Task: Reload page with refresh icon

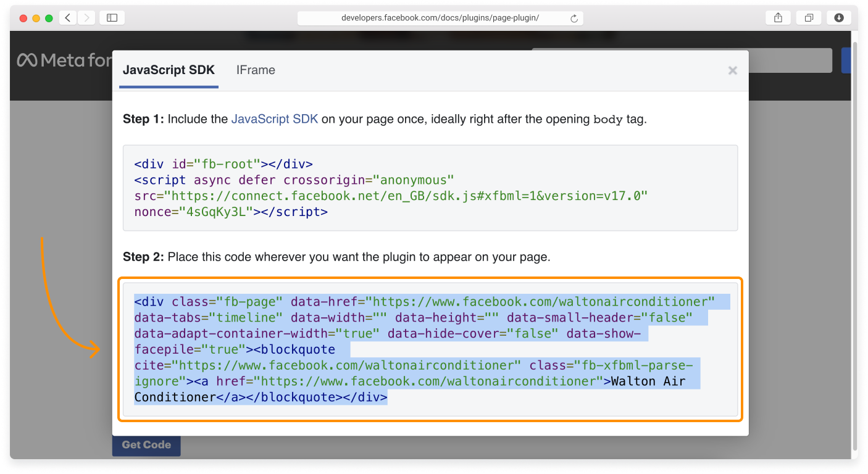Action: click(574, 19)
